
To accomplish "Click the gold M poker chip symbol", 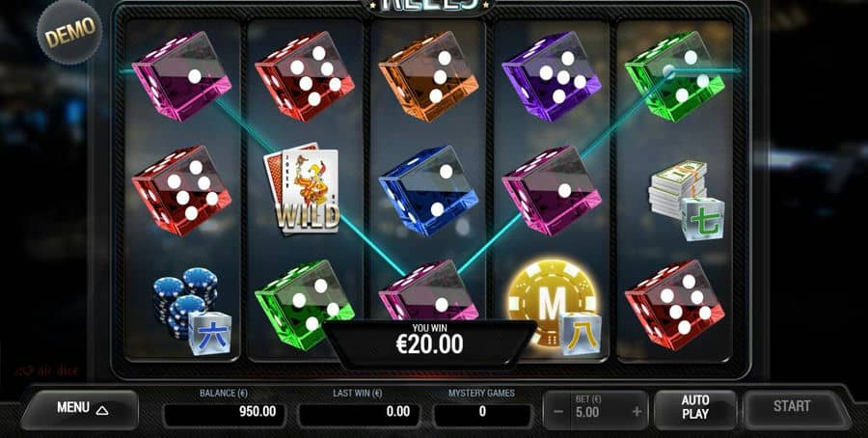I will click(x=553, y=304).
